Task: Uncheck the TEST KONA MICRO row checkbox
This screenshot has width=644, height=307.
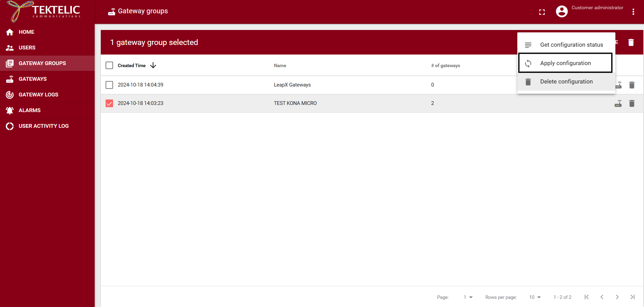Action: [x=109, y=103]
